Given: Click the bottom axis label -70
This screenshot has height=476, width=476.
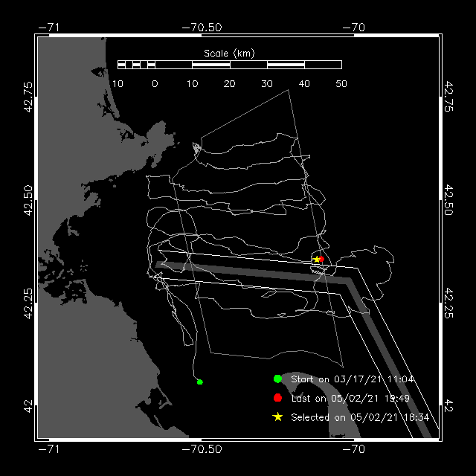Looking at the screenshot, I should tap(354, 448).
